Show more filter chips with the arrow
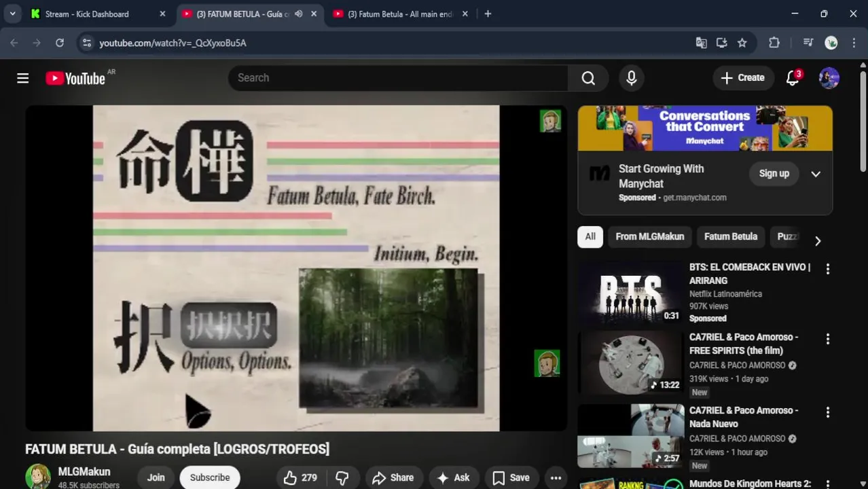Image resolution: width=868 pixels, height=489 pixels. 818,241
